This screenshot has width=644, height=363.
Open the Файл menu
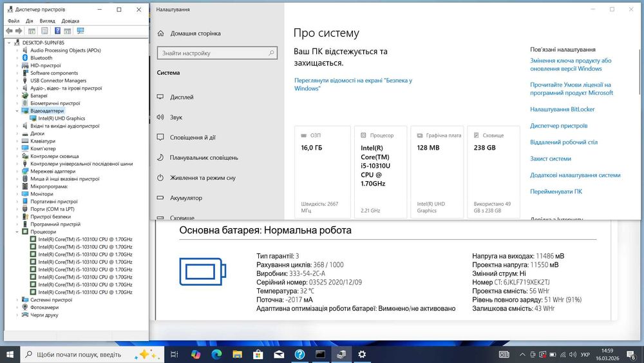14,21
